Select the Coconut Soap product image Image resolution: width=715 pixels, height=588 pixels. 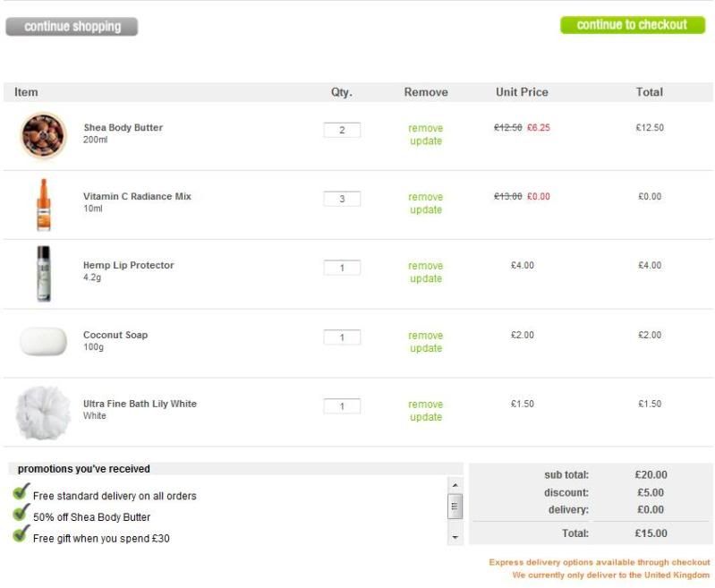[x=43, y=341]
